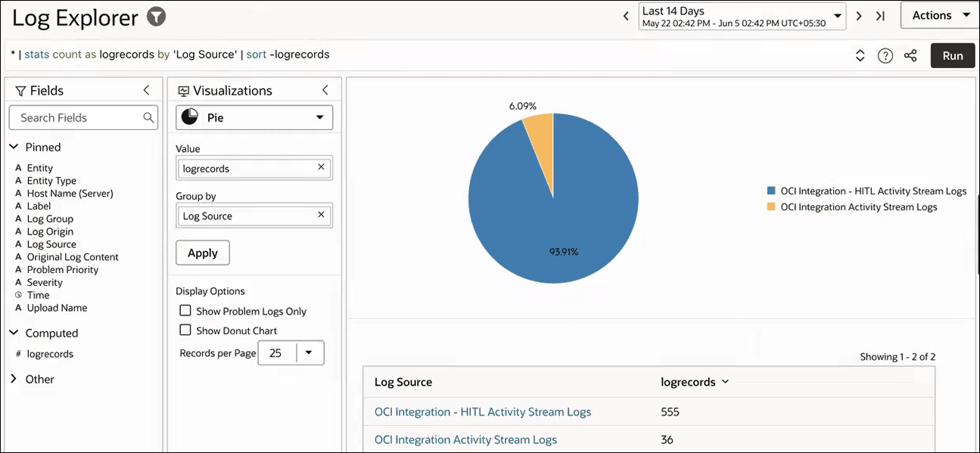Open OCI Integration Activity Stream Logs link

465,439
